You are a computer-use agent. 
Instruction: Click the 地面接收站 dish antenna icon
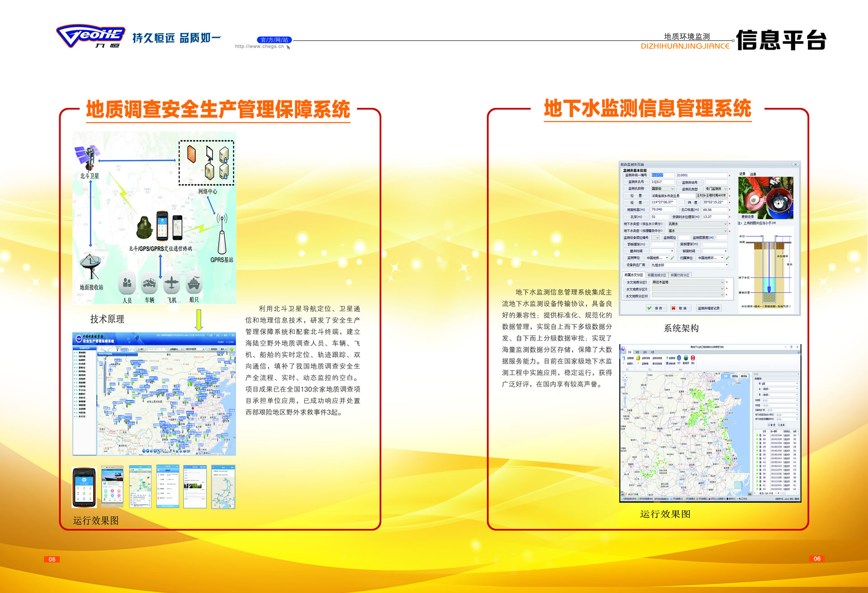(x=91, y=266)
